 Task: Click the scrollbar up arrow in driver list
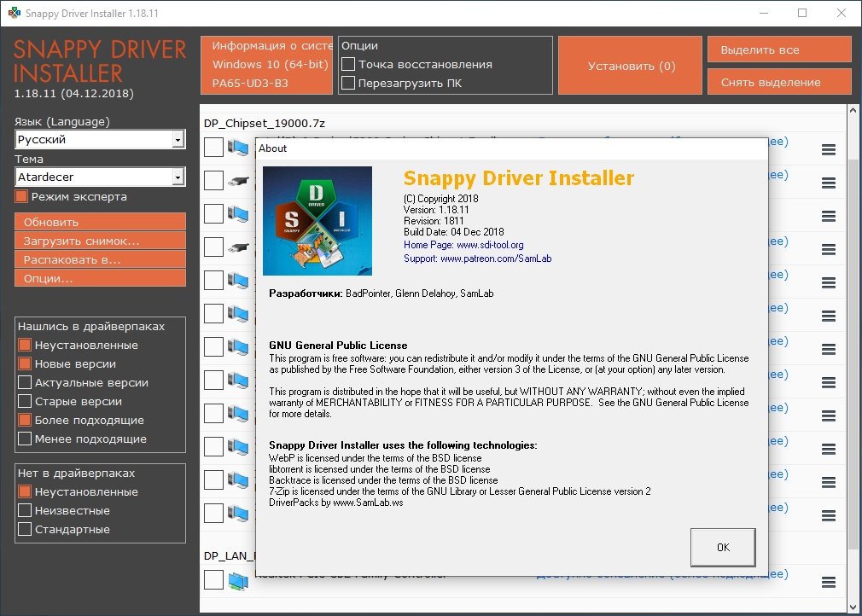[853, 110]
